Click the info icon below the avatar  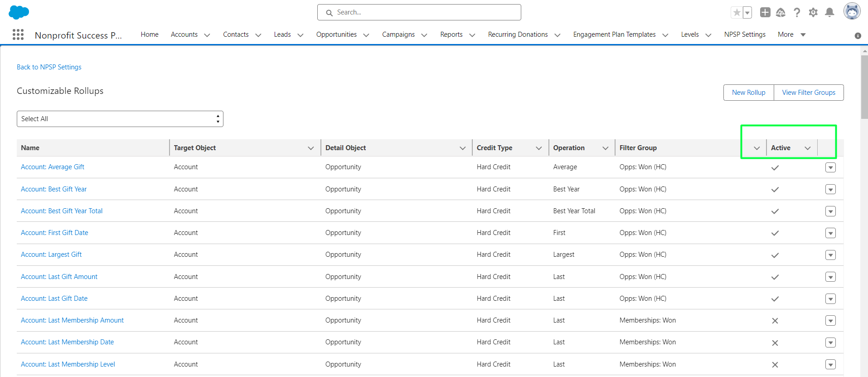tap(858, 36)
